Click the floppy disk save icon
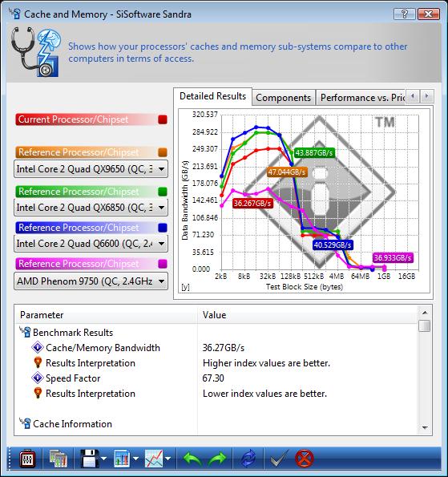448x477 pixels. tap(90, 459)
